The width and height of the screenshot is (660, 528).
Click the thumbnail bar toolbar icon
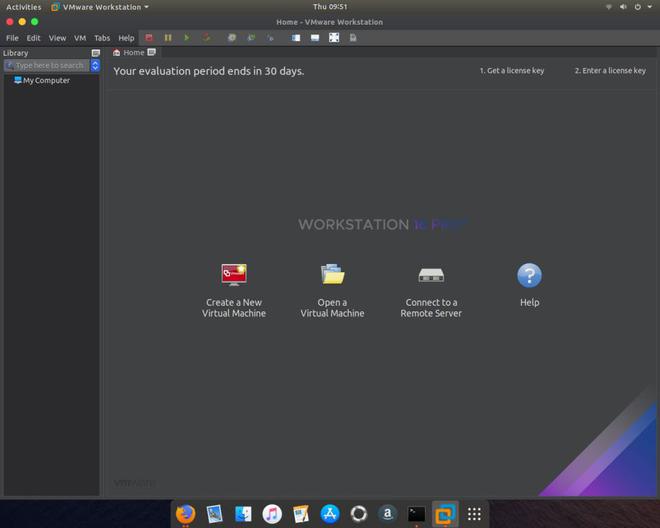pos(315,38)
